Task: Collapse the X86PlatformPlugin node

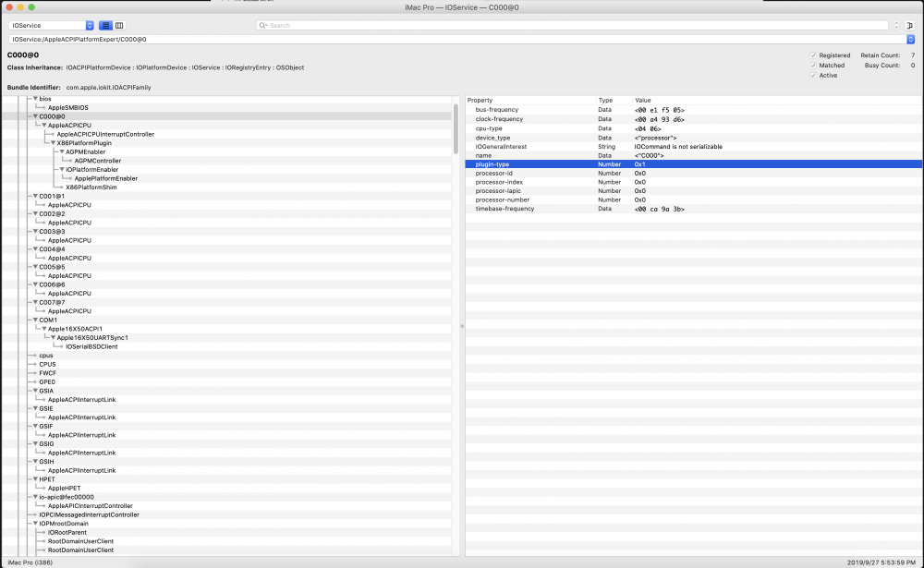Action: tap(53, 143)
